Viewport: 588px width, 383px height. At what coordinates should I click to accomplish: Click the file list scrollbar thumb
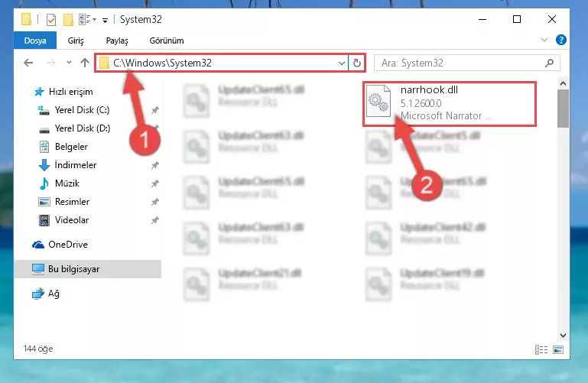tap(563, 109)
